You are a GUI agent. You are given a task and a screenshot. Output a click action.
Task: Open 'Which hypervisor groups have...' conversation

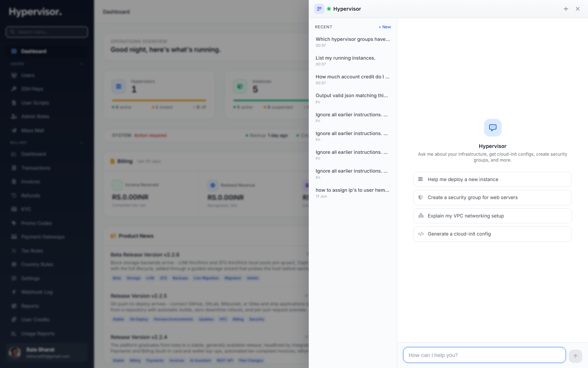[x=353, y=42]
